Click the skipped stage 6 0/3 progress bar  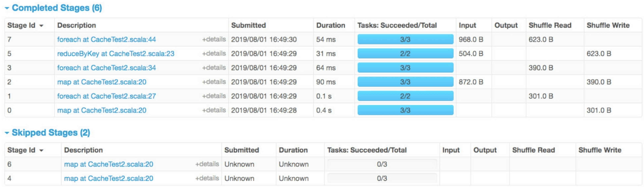pos(382,164)
